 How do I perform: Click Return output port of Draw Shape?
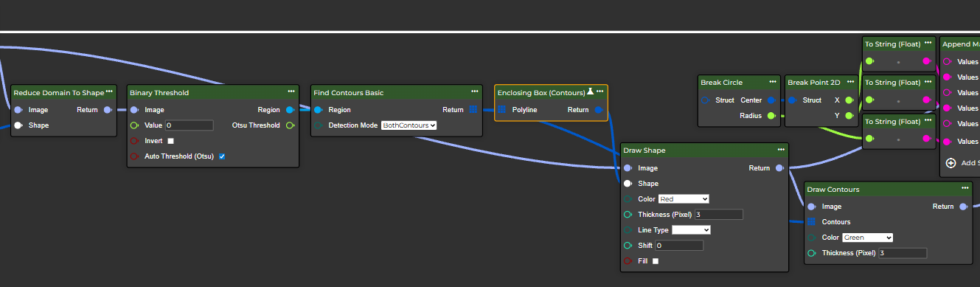pyautogui.click(x=779, y=168)
